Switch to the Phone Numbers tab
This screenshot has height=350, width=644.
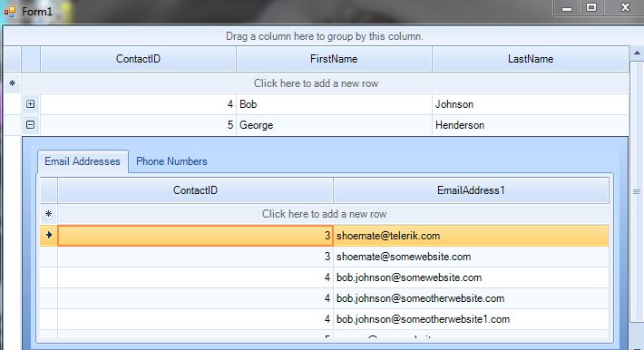coord(171,161)
